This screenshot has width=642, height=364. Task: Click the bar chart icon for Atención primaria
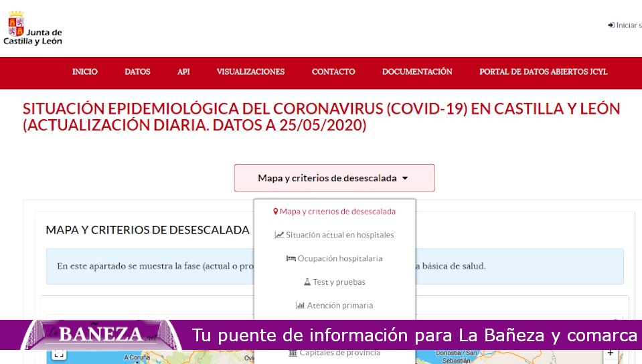pos(300,306)
